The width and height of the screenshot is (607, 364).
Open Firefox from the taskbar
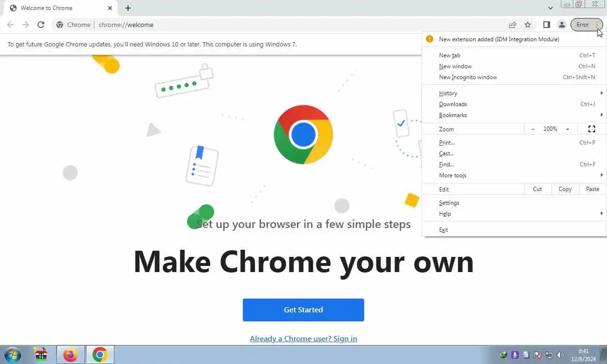point(71,355)
